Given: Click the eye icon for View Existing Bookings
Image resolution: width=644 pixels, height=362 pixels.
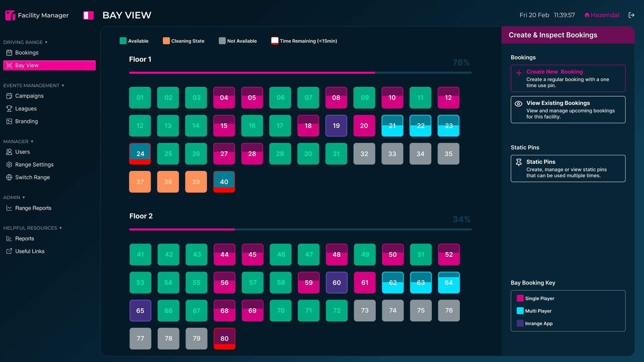Looking at the screenshot, I should click(x=518, y=104).
